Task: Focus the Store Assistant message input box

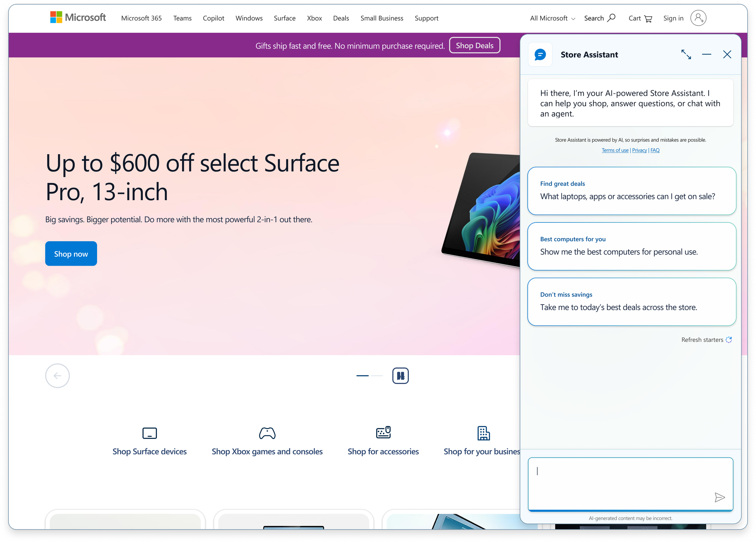Action: click(630, 484)
